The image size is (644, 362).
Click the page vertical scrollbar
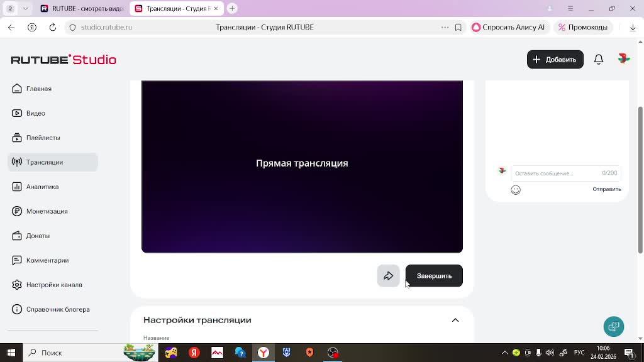pos(640,180)
